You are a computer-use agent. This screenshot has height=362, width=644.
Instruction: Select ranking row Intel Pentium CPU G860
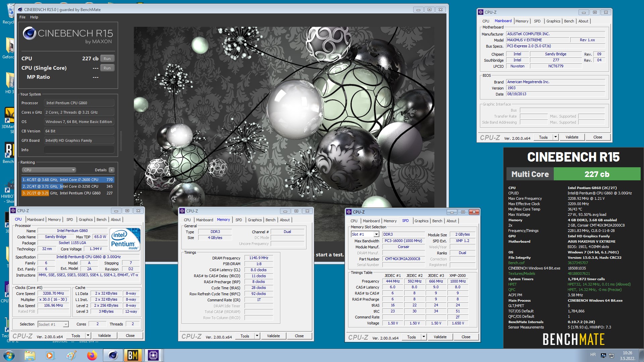click(68, 193)
